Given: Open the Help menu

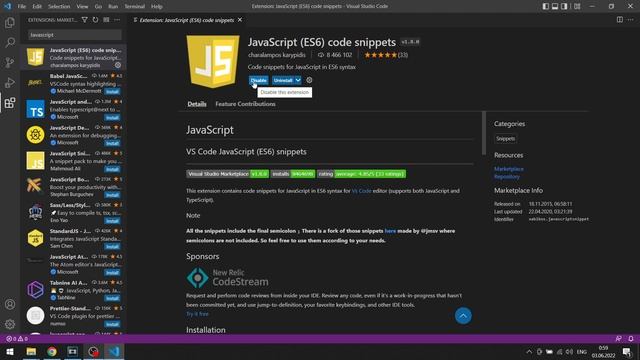Looking at the screenshot, I should (x=157, y=7).
